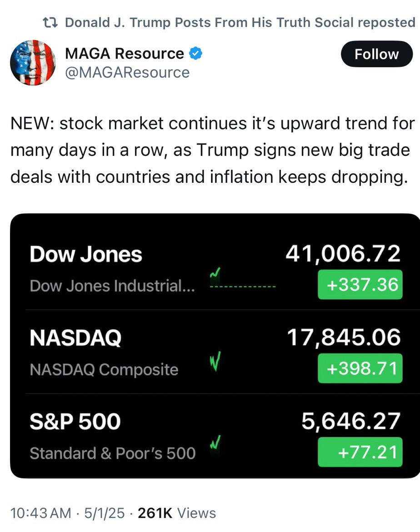The height and width of the screenshot is (532, 420).
Task: Open the stock market image attachment
Action: click(x=215, y=346)
